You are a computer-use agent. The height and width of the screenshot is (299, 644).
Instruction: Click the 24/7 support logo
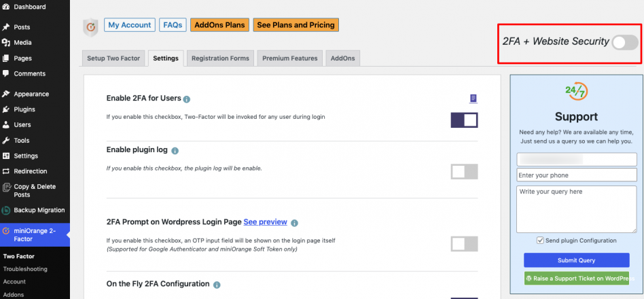point(576,91)
